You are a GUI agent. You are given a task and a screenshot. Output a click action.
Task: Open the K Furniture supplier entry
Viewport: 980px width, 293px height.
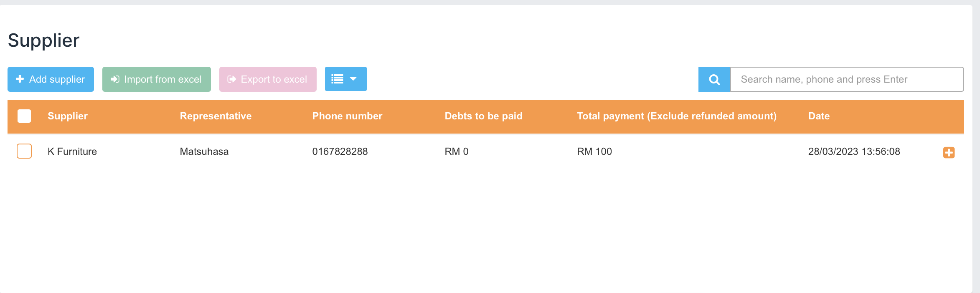[x=72, y=152]
